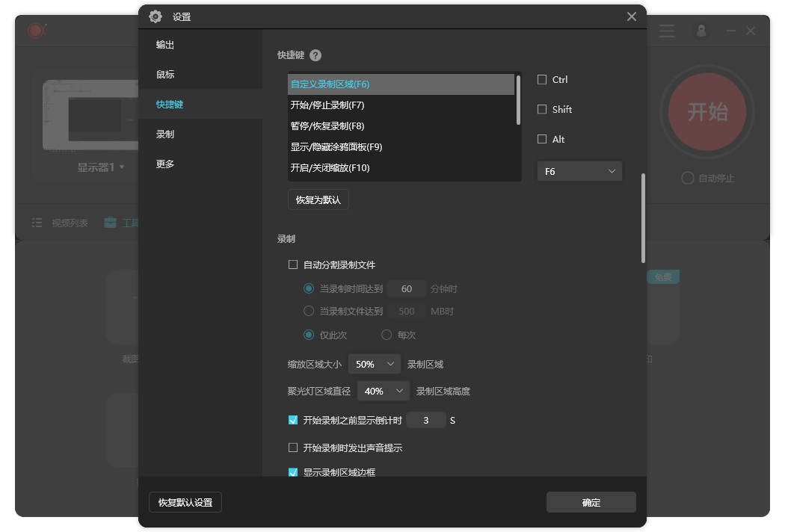The width and height of the screenshot is (785, 532).
Task: Open the hotkey help via question mark icon
Action: 315,55
